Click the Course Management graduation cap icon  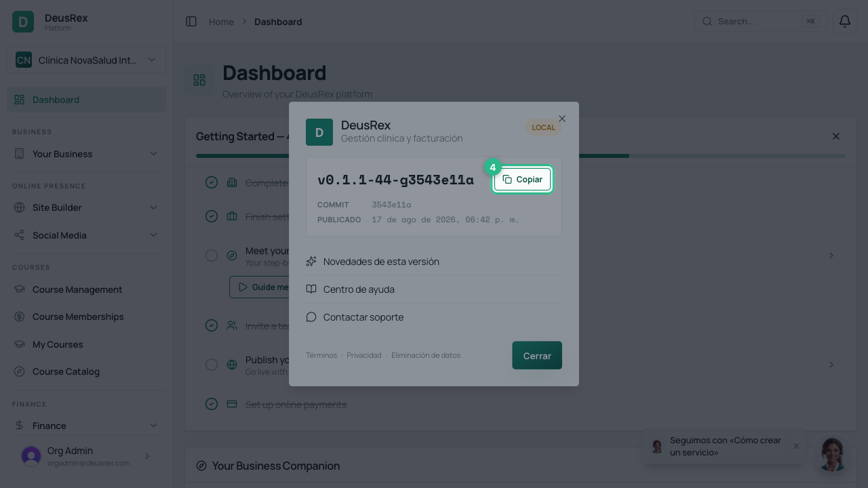click(x=19, y=289)
